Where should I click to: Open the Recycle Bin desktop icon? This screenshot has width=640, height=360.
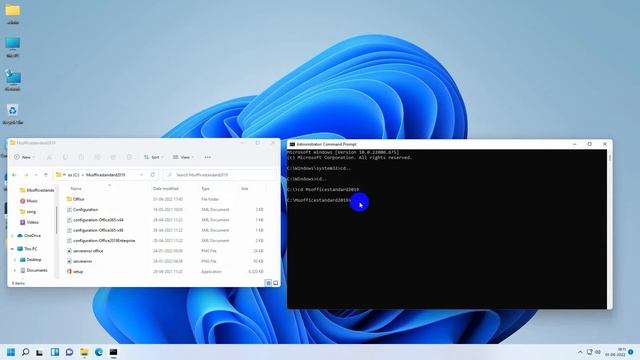click(13, 114)
